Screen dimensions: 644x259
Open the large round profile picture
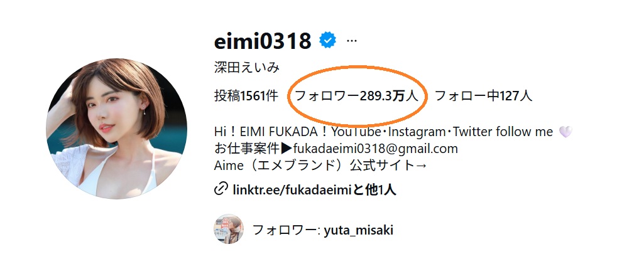(116, 129)
